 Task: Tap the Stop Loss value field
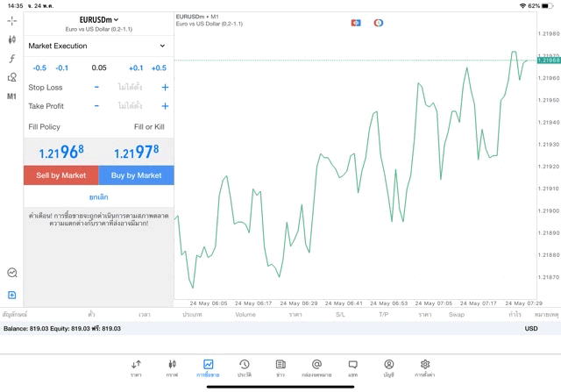click(x=131, y=87)
